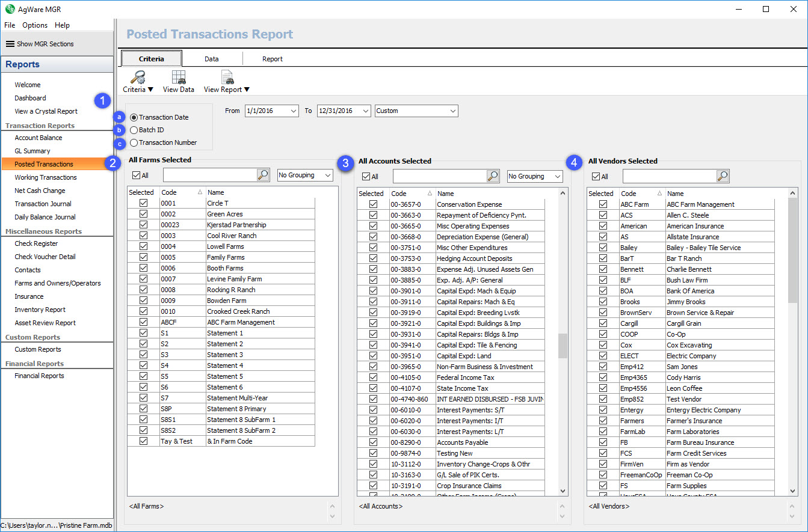Click the Criteria magnifier toolbar icon
This screenshot has width=808, height=532.
coord(138,77)
